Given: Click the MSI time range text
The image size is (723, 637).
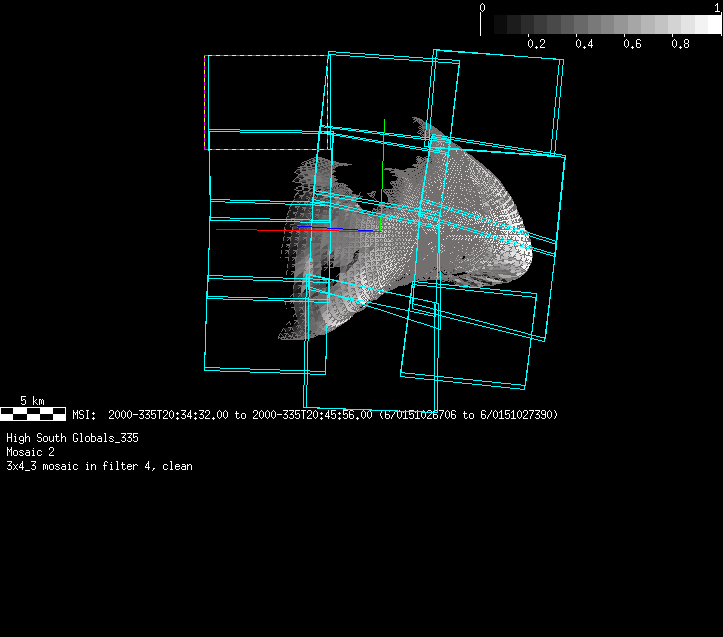Looking at the screenshot, I should tap(315, 414).
